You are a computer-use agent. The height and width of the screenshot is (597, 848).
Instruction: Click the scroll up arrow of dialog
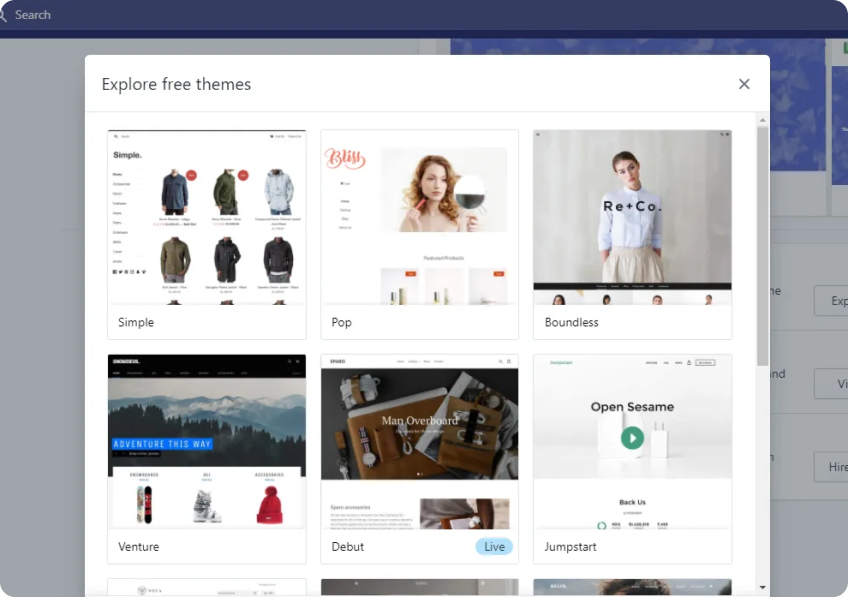[763, 120]
